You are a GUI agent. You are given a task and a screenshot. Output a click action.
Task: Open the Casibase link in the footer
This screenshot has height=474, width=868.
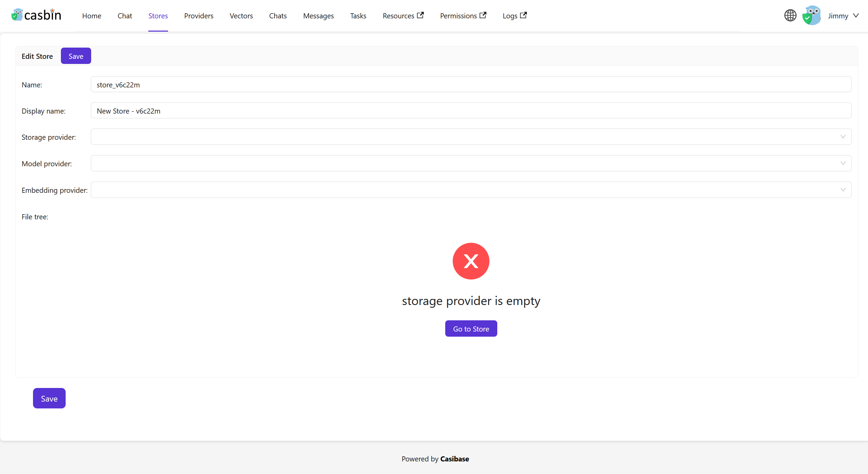tap(454, 458)
